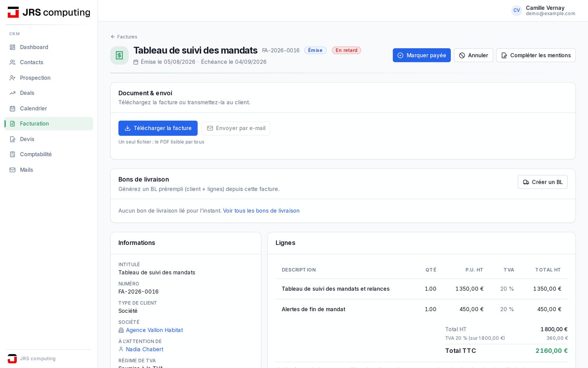Image resolution: width=588 pixels, height=368 pixels.
Task: Click the back arrow next to Factures
Action: pyautogui.click(x=113, y=37)
